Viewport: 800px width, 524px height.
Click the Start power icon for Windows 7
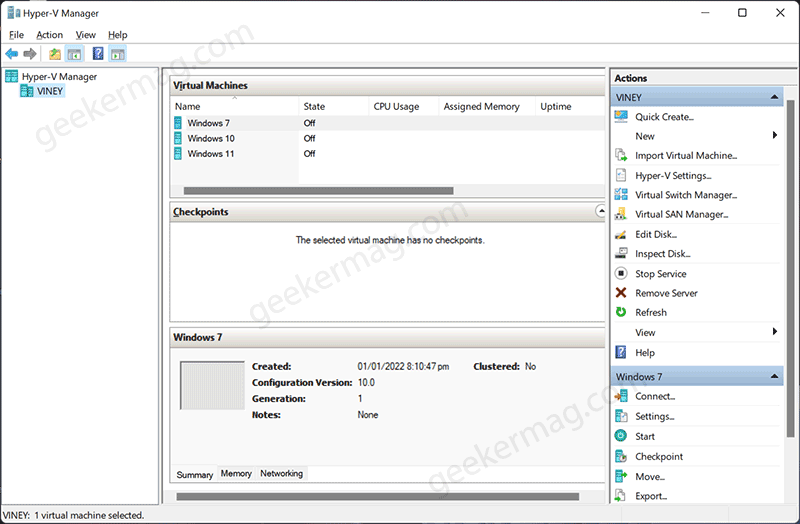pyautogui.click(x=621, y=436)
